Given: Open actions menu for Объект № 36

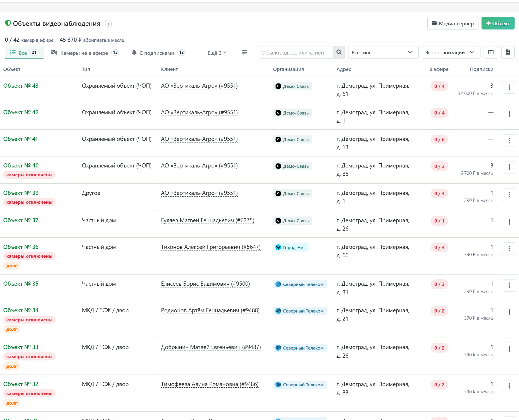Looking at the screenshot, I should coord(509,249).
